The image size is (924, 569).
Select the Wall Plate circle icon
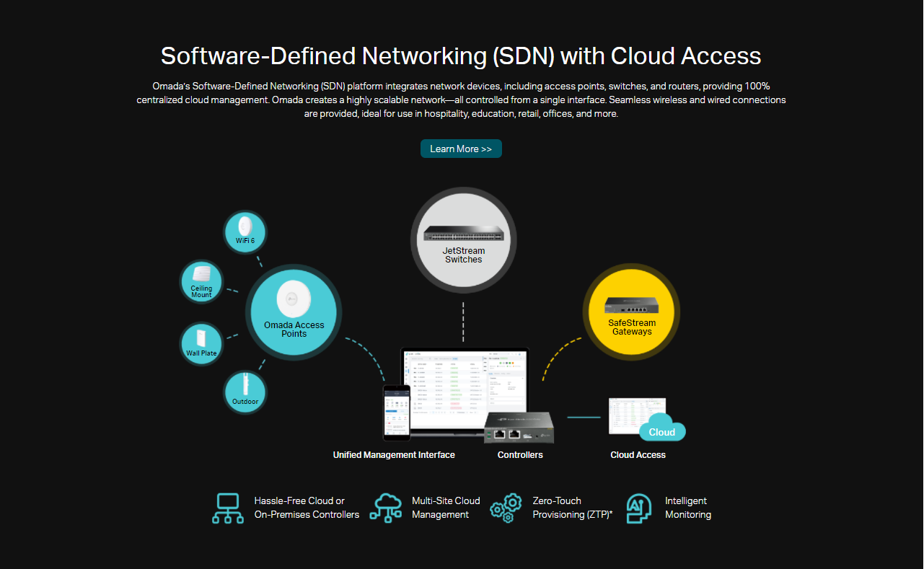coord(201,343)
